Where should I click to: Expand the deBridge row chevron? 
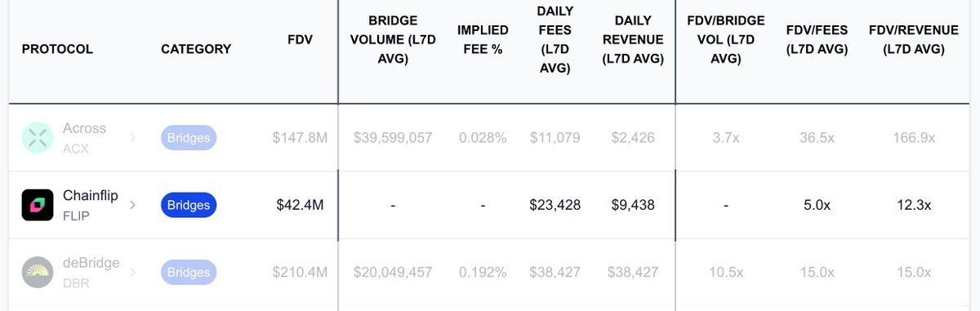click(x=133, y=272)
